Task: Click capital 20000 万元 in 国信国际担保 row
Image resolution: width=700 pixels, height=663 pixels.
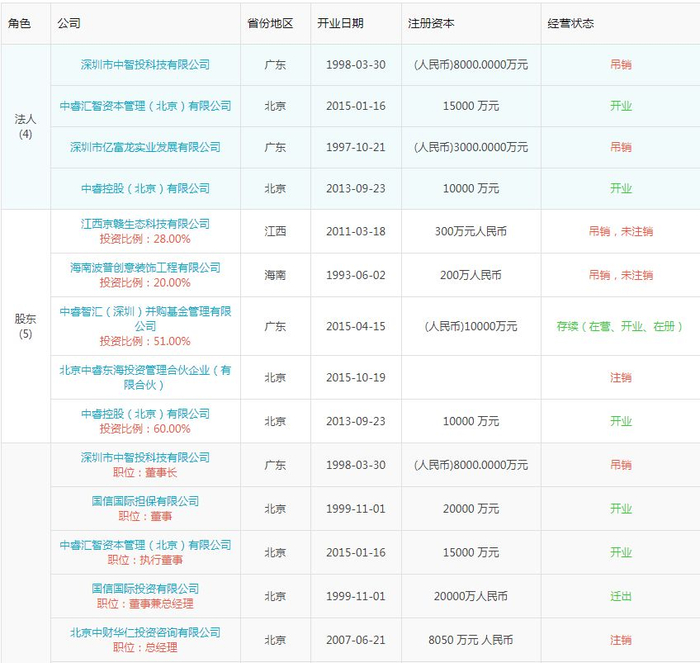Action: point(471,509)
